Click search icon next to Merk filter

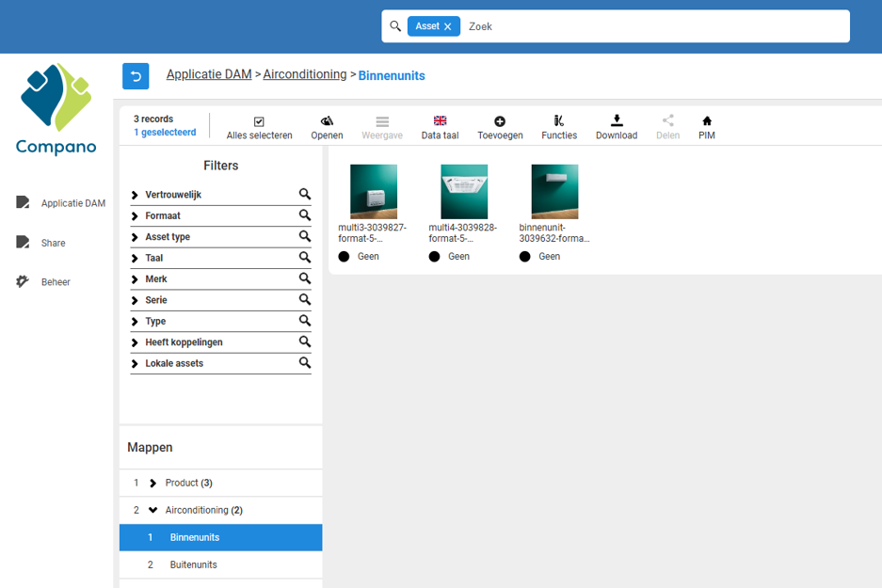tap(305, 278)
